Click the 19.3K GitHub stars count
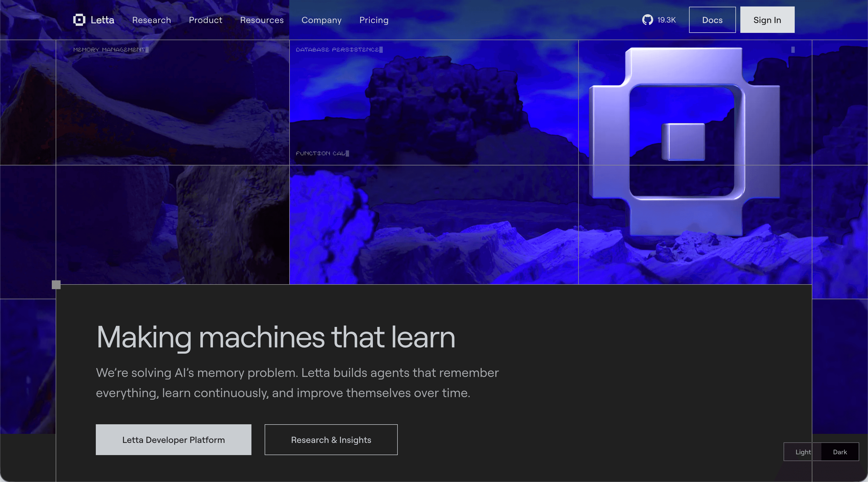The width and height of the screenshot is (868, 482). click(666, 20)
